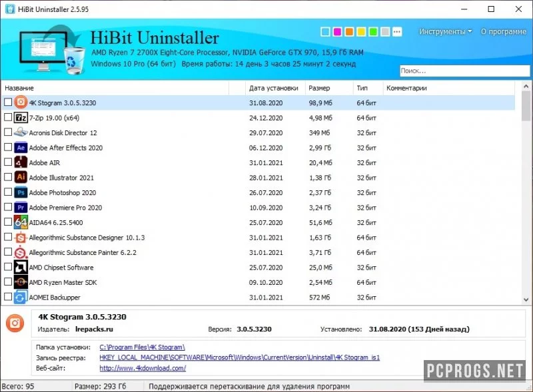Click the Adobe After Effects Ae icon
Screen dimensions: 533x392
point(21,148)
